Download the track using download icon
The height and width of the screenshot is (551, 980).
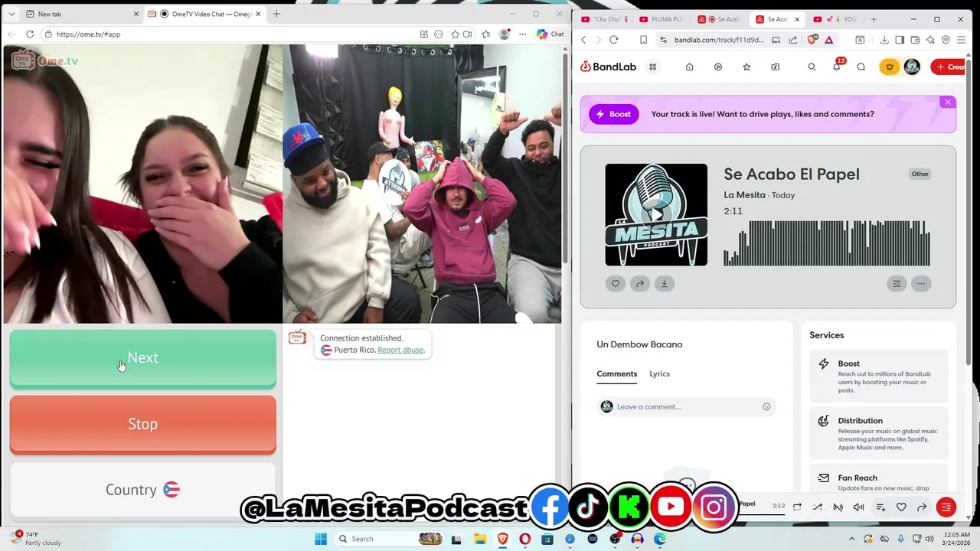665,284
